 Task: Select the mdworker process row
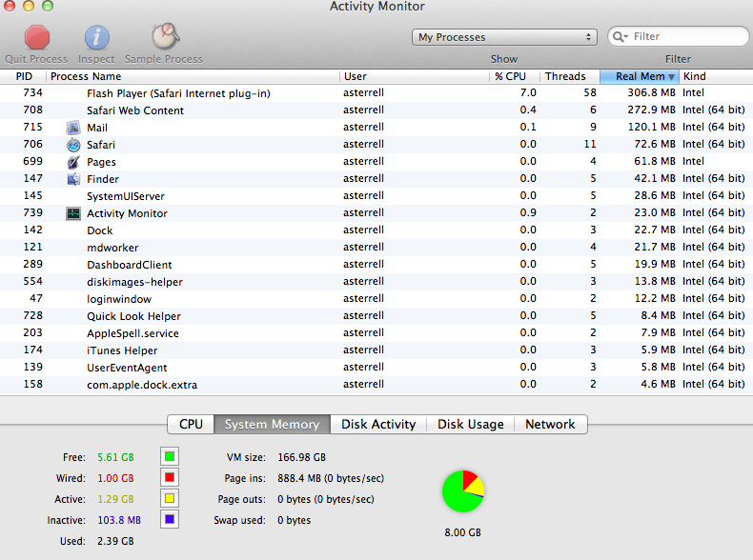[376, 248]
